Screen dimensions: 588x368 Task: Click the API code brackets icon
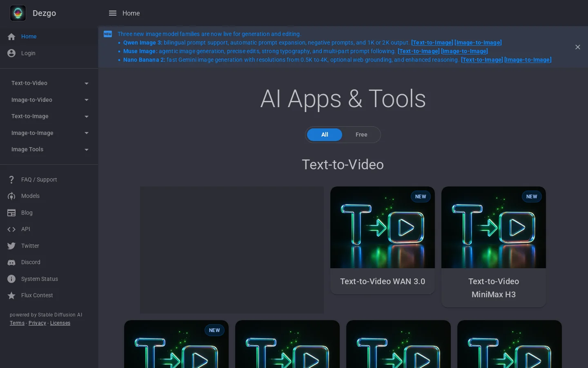pyautogui.click(x=11, y=229)
